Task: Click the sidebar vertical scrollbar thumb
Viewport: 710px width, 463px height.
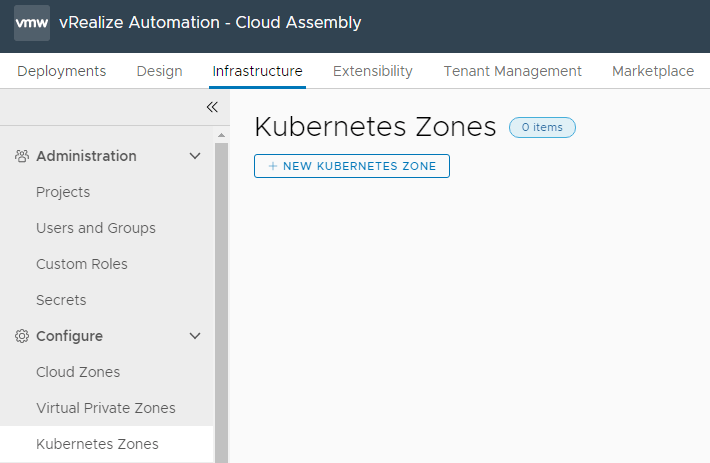Action: point(221,302)
